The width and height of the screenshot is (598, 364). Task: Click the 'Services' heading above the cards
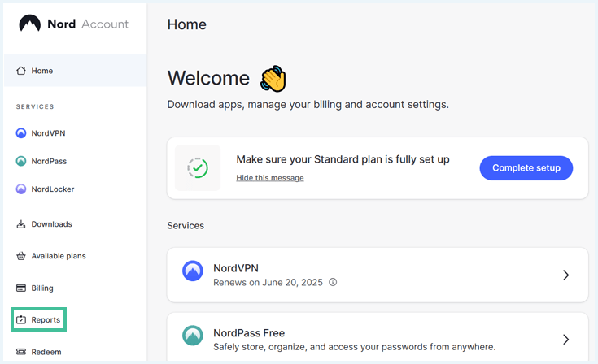[x=186, y=225]
